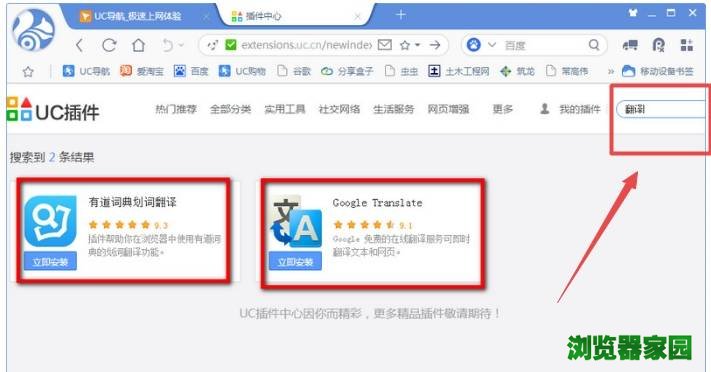This screenshot has width=711, height=372.
Task: Click the 有道词典 star rating 9.3
Action: [x=128, y=225]
